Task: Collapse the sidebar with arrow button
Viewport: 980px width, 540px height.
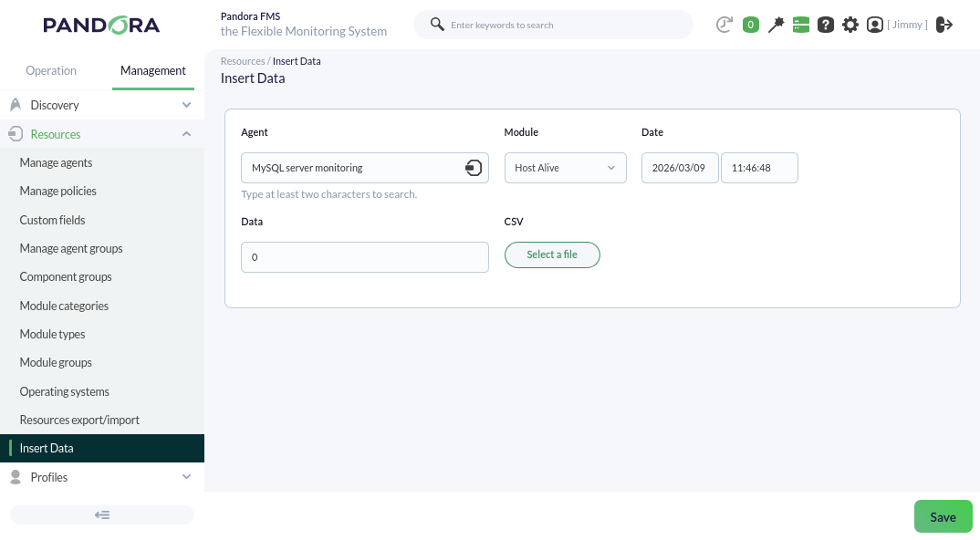Action: click(102, 515)
